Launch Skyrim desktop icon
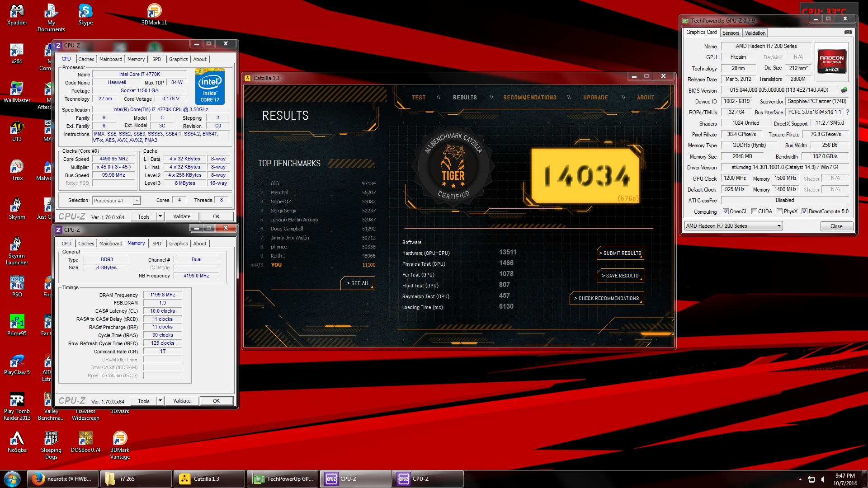The width and height of the screenshot is (868, 488). click(17, 209)
